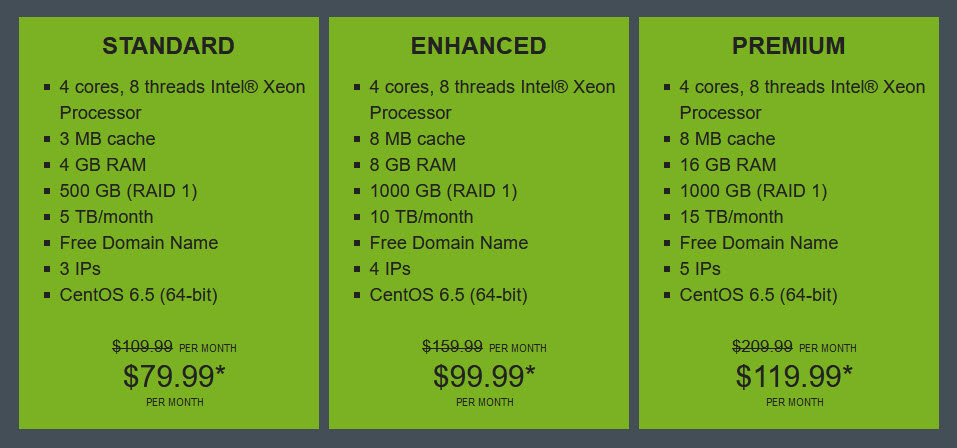Click the crossed-out $159.99 price
The image size is (957, 448).
click(x=453, y=347)
